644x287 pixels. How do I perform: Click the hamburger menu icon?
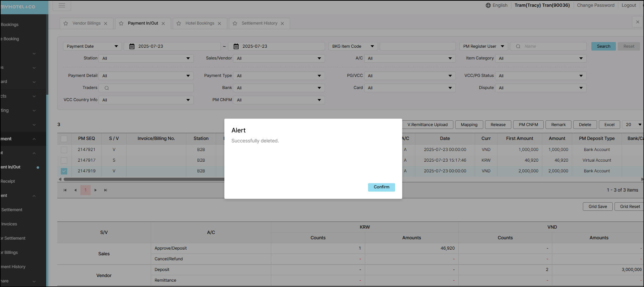(x=62, y=5)
